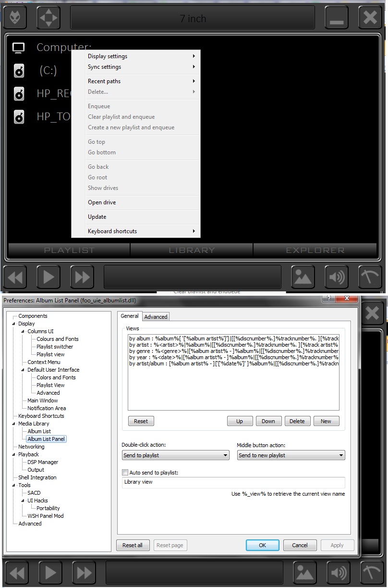Open the Double-click action dropdown

click(x=175, y=455)
